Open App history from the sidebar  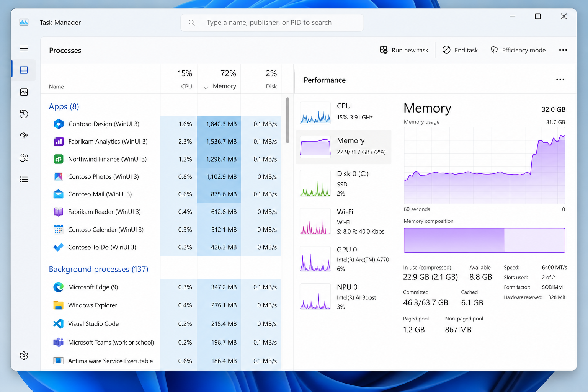24,114
